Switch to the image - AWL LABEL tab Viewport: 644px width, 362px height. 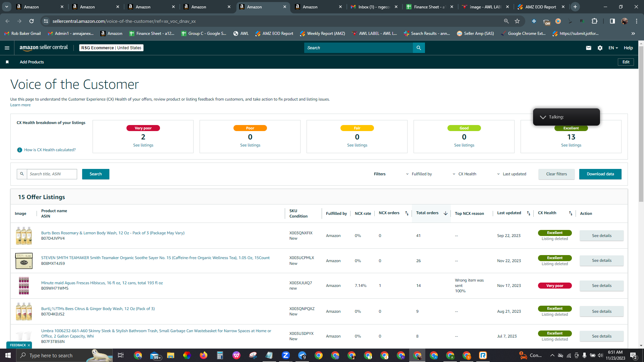485,7
